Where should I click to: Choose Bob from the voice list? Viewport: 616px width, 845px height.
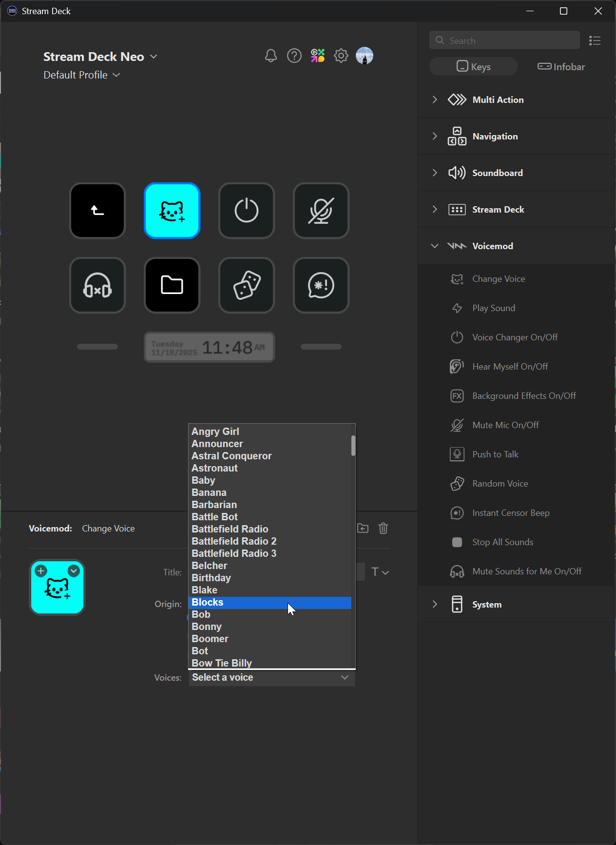pos(270,615)
